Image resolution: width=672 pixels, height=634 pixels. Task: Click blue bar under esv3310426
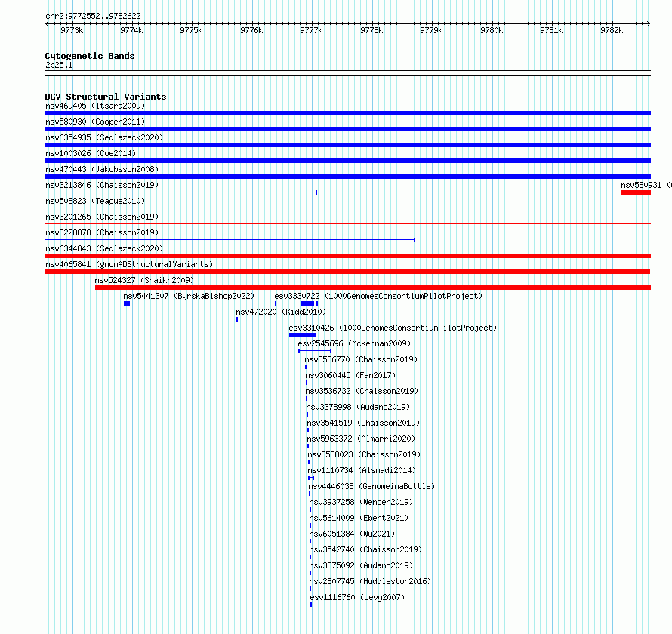tap(303, 335)
